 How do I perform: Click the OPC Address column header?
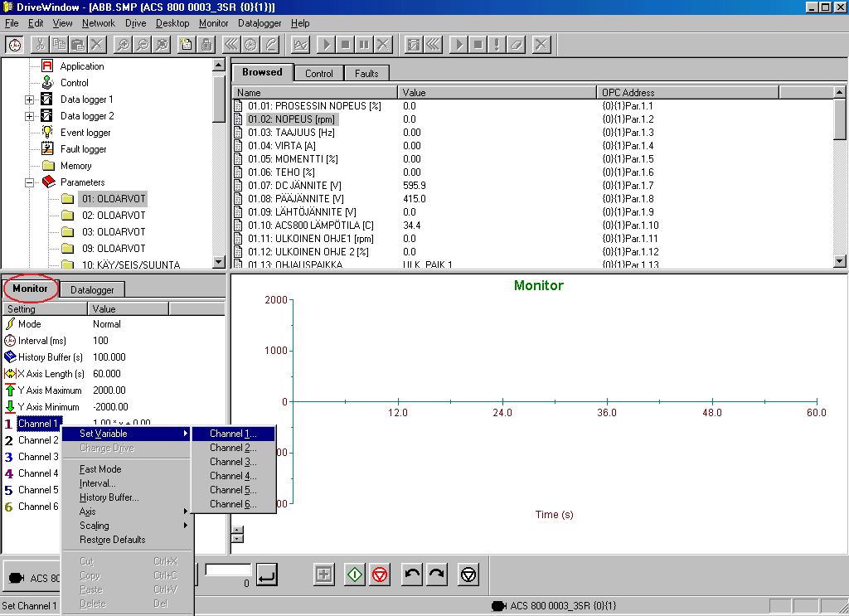click(687, 93)
